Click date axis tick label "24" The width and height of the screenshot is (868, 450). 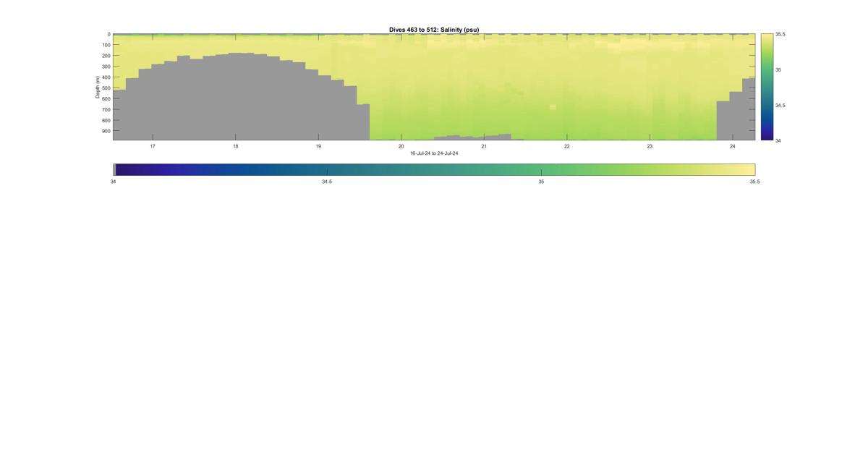pos(733,146)
